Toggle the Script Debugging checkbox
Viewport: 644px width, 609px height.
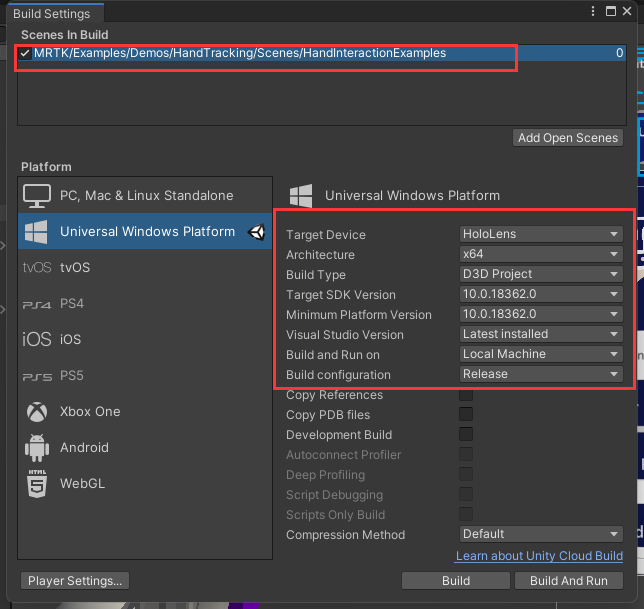(x=466, y=494)
